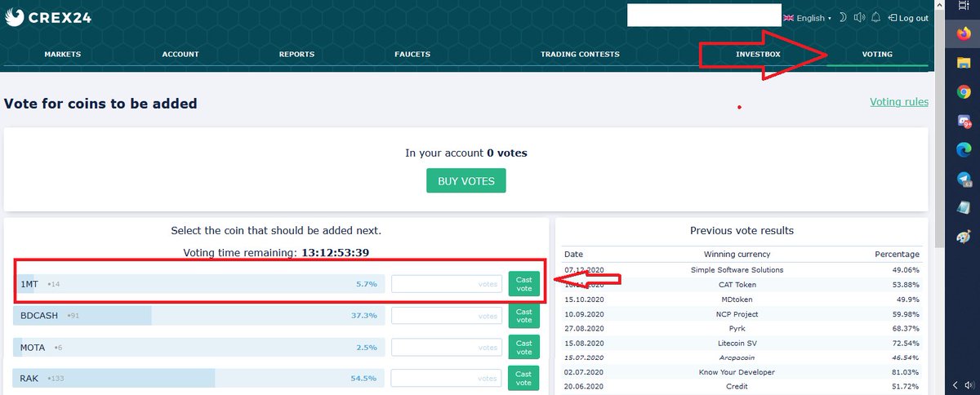Open the Markets tab

[x=63, y=55]
